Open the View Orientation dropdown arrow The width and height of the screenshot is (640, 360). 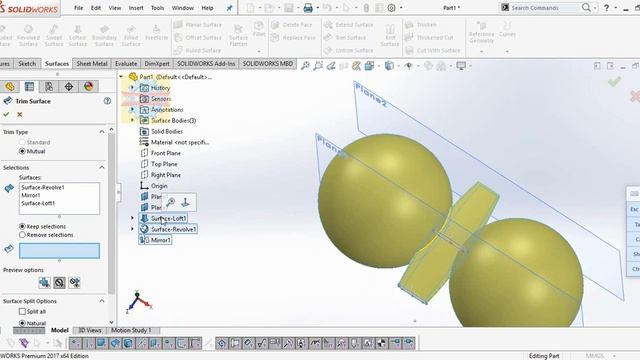click(379, 66)
